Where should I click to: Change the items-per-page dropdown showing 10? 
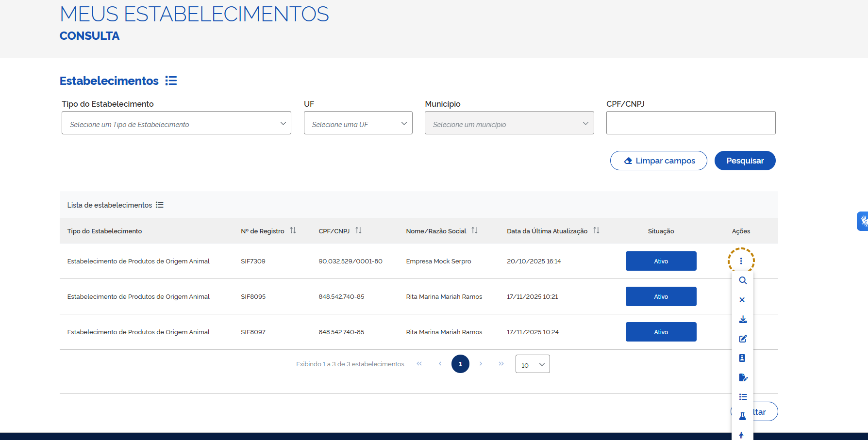pos(533,364)
